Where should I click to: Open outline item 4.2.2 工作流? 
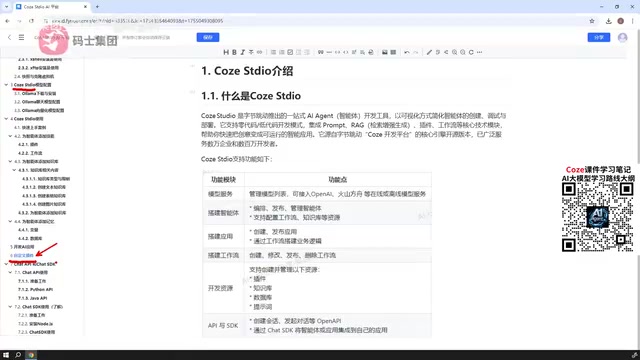30,153
